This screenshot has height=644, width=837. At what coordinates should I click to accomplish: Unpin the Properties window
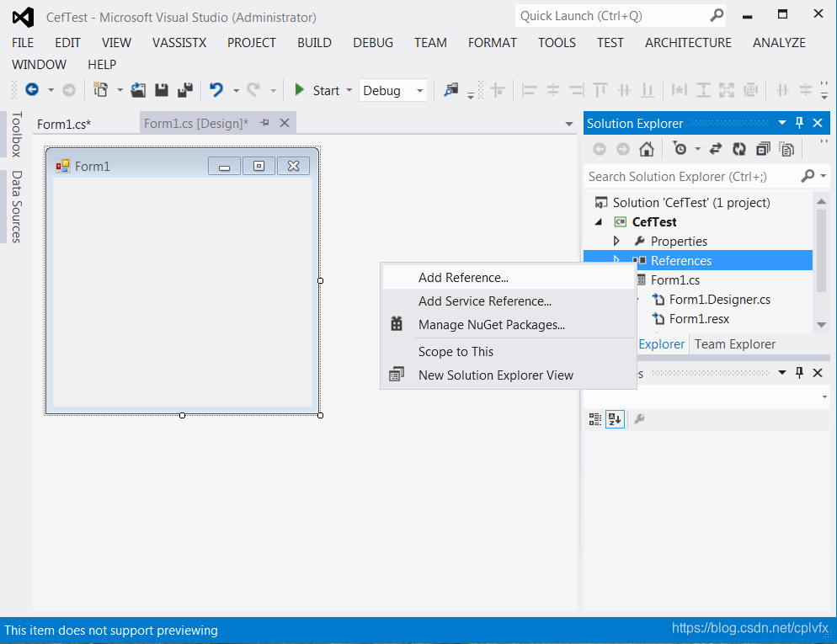point(798,372)
